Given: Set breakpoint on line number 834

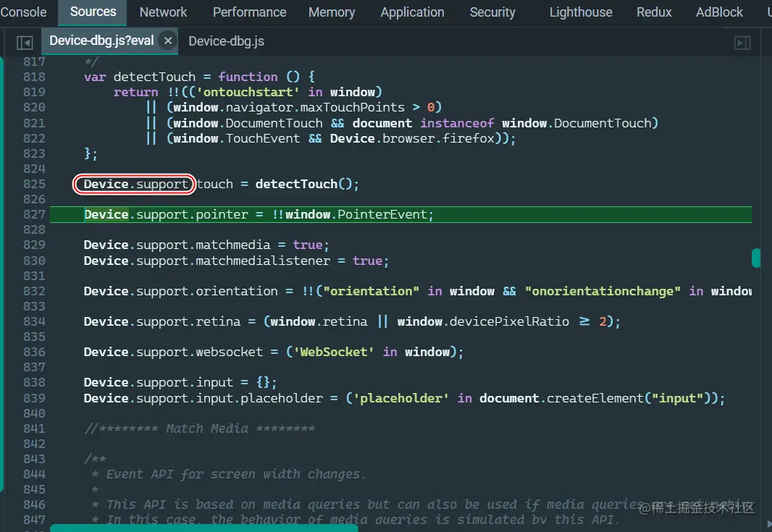Looking at the screenshot, I should pos(34,321).
